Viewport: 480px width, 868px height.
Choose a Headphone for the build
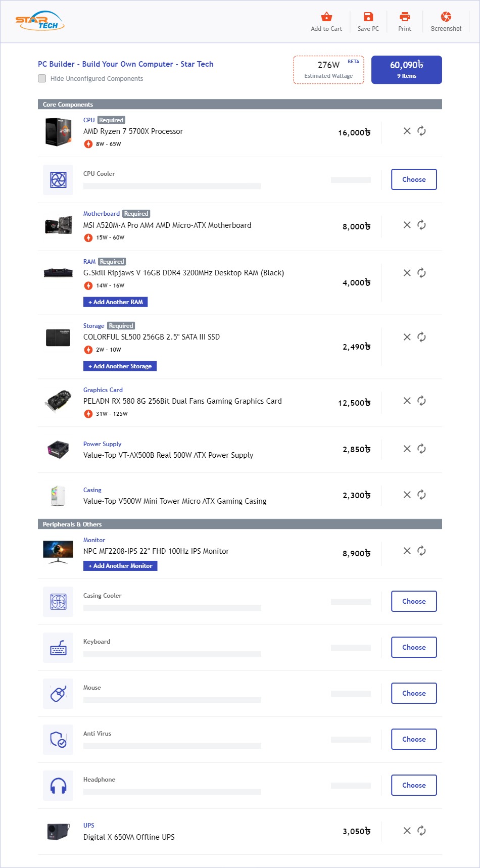(x=414, y=786)
